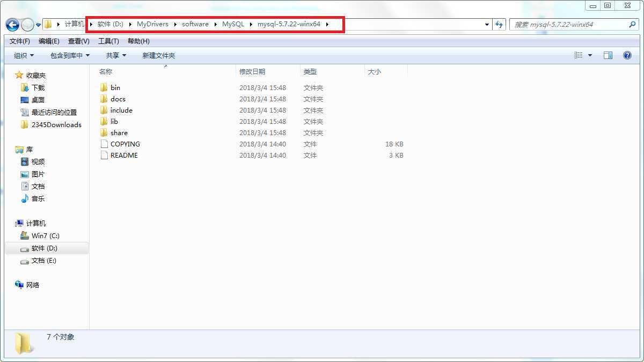Image resolution: width=644 pixels, height=362 pixels.
Task: Open recent pages dropdown beside Forward
Action: click(x=38, y=25)
